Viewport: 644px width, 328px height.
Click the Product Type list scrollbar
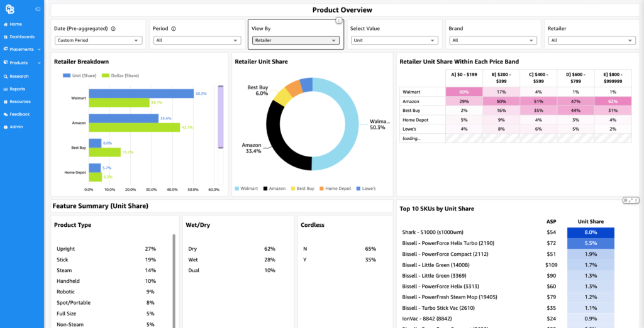point(174,281)
